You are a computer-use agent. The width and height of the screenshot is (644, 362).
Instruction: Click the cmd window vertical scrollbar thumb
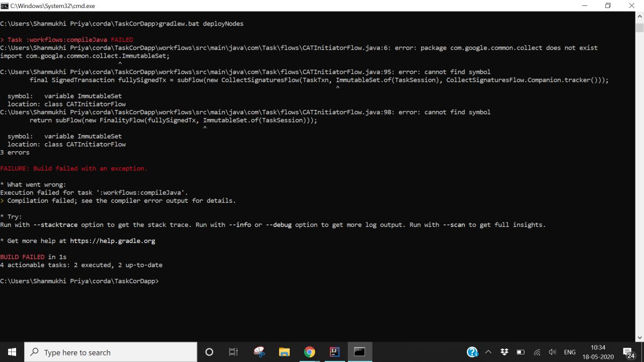click(639, 28)
